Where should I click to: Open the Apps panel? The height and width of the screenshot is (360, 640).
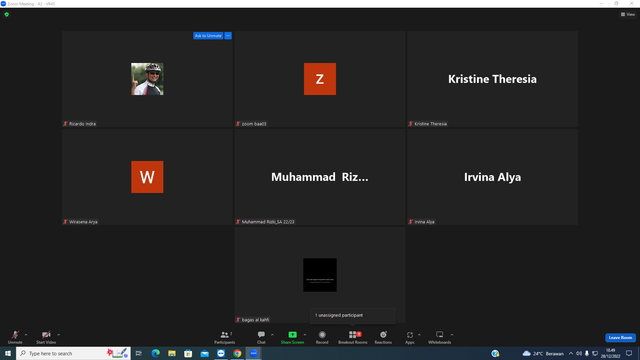pos(410,337)
